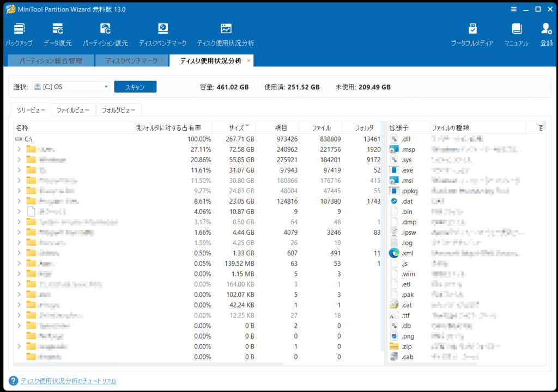Switch to フォルダビュー tab

tap(119, 110)
